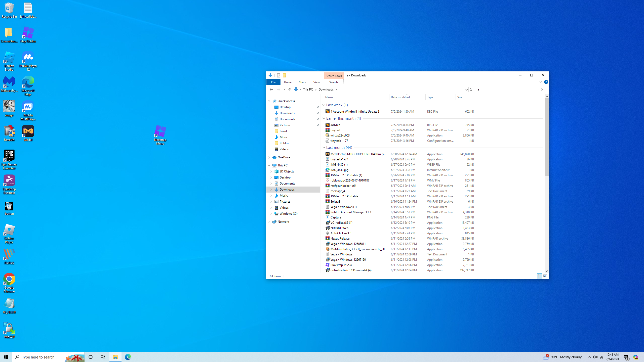
Task: Go back with the Back arrow
Action: 271,89
